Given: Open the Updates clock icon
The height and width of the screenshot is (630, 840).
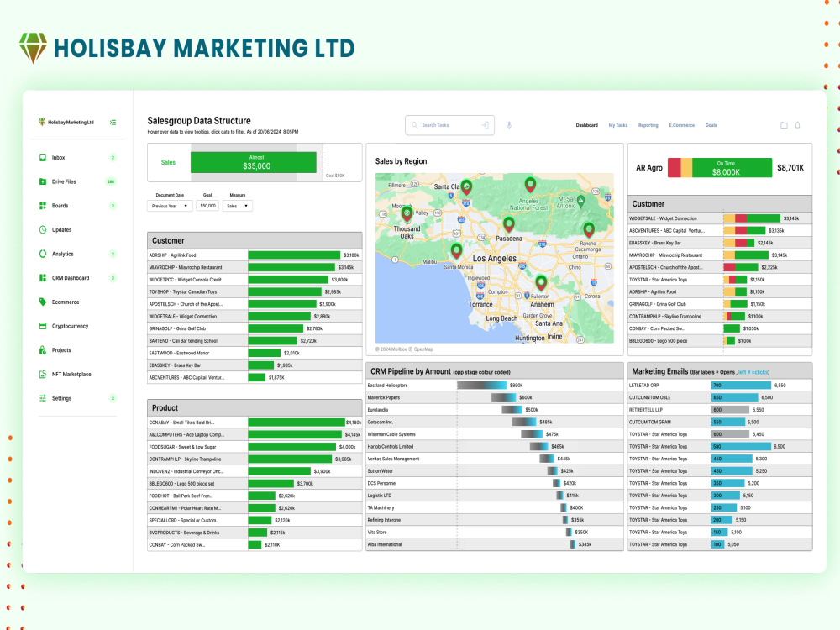Looking at the screenshot, I should point(43,230).
